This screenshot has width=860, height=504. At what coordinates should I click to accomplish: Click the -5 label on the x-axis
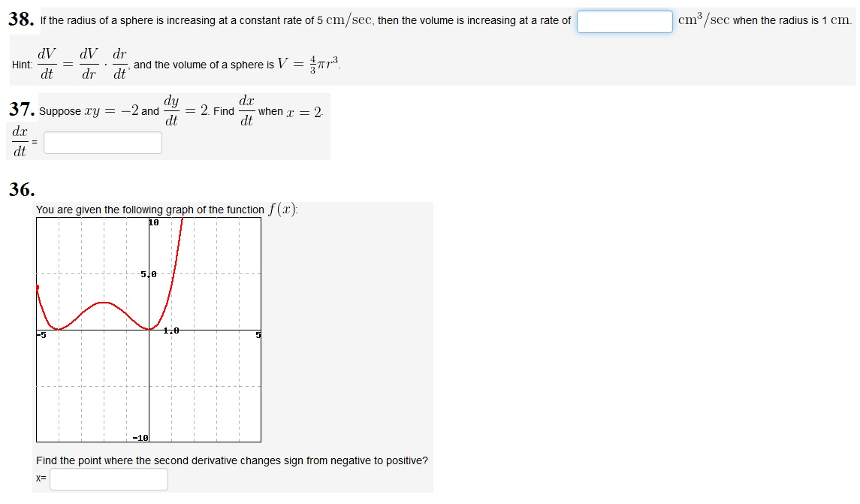click(41, 335)
